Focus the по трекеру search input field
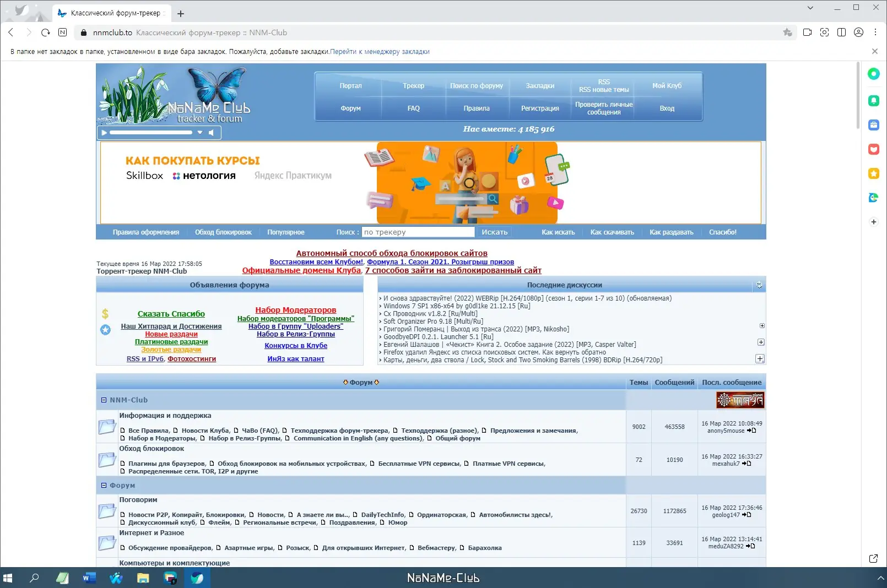Image resolution: width=887 pixels, height=588 pixels. (x=418, y=232)
